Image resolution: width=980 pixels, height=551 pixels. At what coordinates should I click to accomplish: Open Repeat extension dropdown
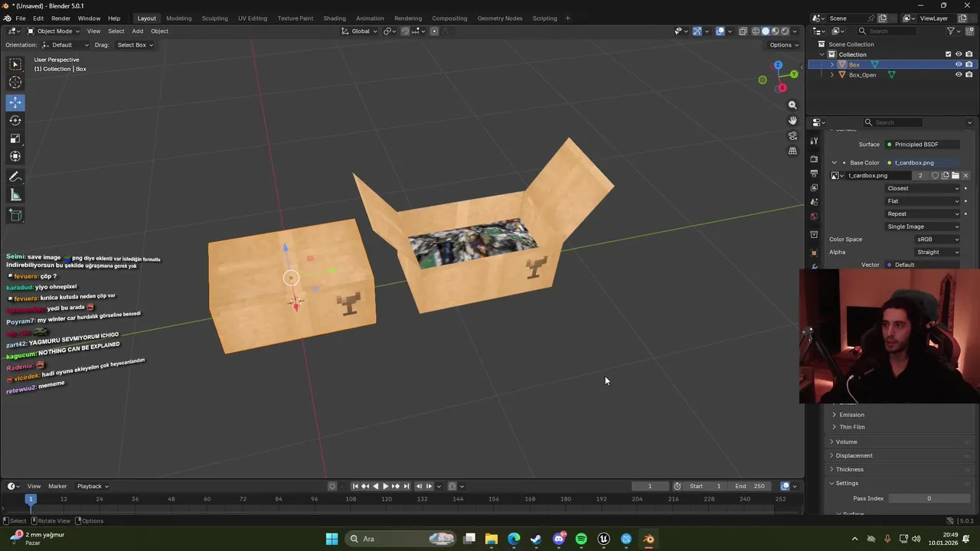(x=923, y=214)
